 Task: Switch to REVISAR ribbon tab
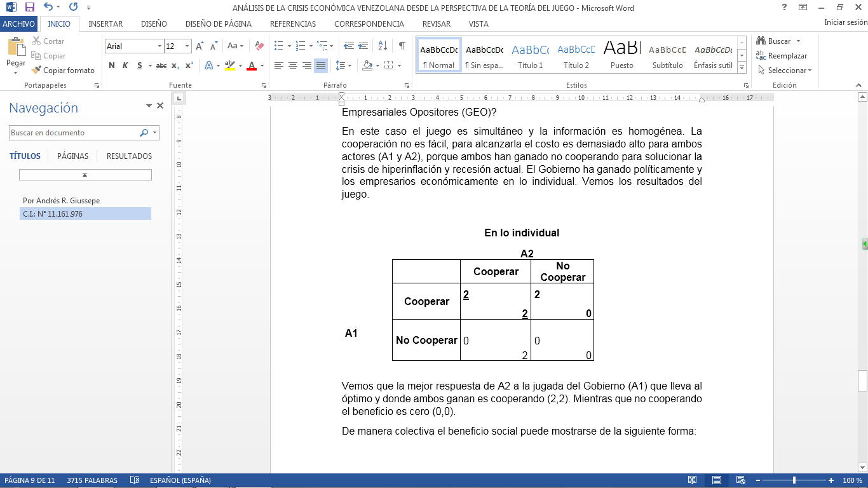[x=437, y=24]
